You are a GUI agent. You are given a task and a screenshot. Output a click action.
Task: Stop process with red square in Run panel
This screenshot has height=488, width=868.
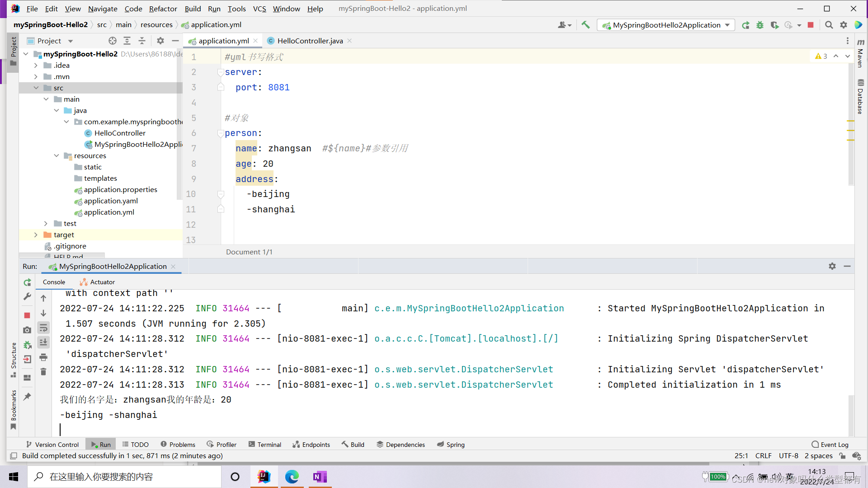click(x=27, y=315)
